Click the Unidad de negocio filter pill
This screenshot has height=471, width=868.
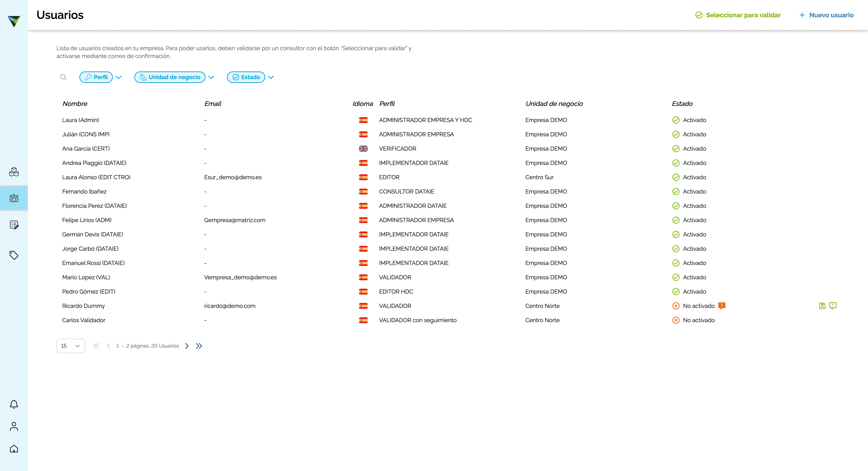[x=170, y=77]
